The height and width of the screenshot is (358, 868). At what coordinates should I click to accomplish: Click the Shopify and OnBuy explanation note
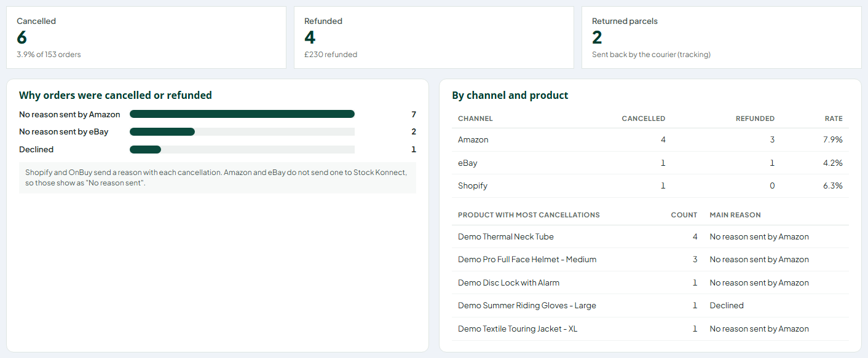click(218, 178)
